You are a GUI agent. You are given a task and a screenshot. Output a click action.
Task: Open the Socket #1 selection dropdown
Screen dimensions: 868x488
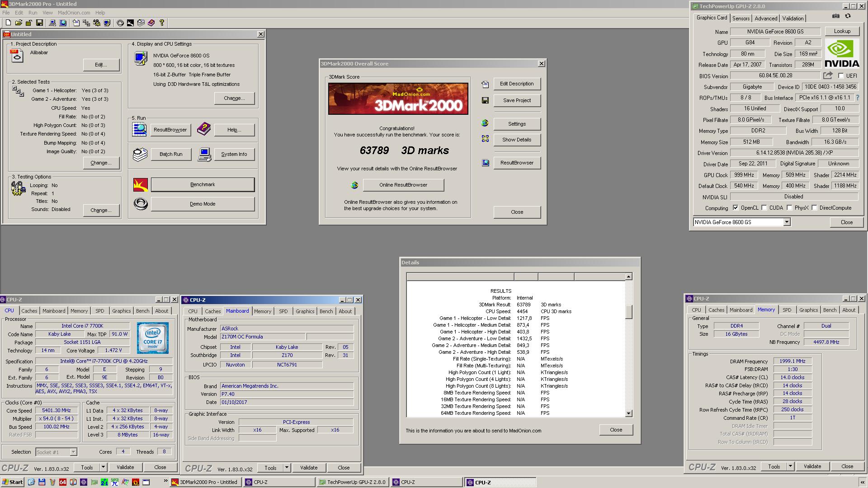coord(73,452)
